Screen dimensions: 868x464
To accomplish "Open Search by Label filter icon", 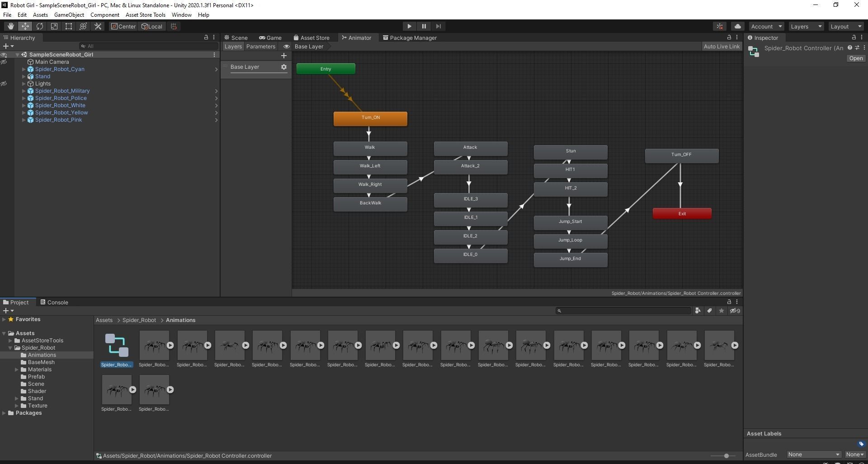I will [710, 311].
